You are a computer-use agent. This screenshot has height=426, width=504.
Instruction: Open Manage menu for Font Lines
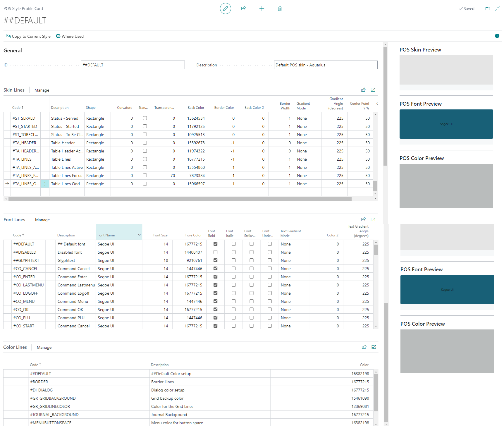pyautogui.click(x=42, y=220)
